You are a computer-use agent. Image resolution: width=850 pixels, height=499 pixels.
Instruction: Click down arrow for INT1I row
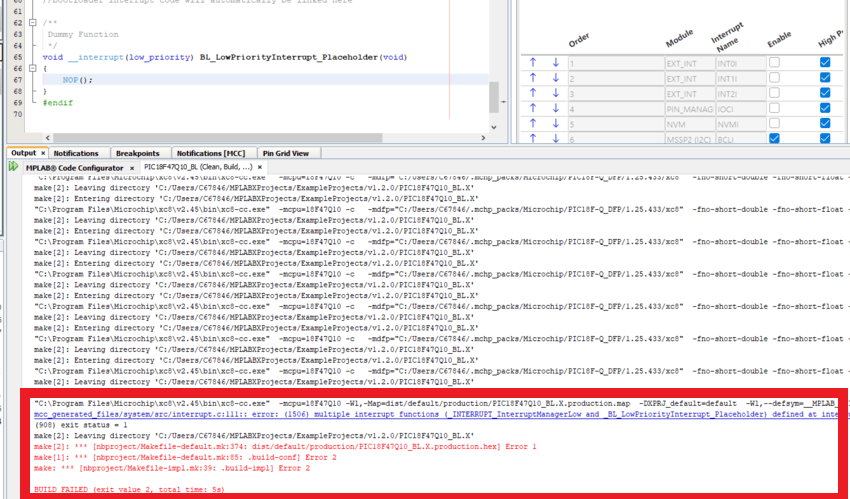556,78
